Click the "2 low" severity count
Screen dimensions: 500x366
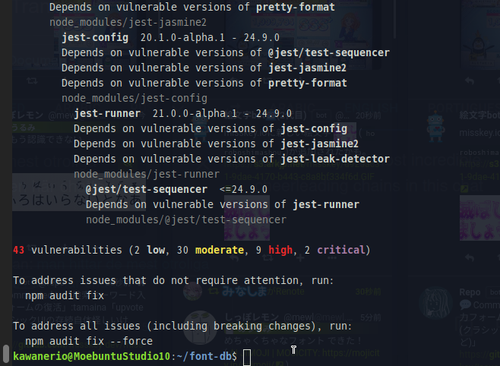pyautogui.click(x=150, y=250)
